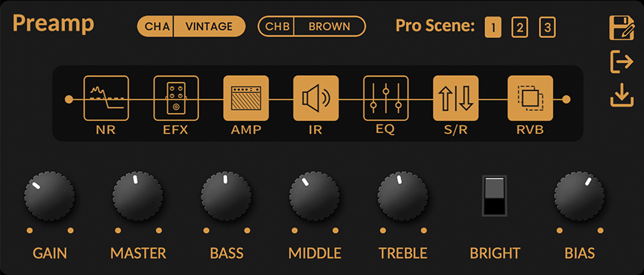
Task: Click the TREBLE label text
Action: click(403, 254)
